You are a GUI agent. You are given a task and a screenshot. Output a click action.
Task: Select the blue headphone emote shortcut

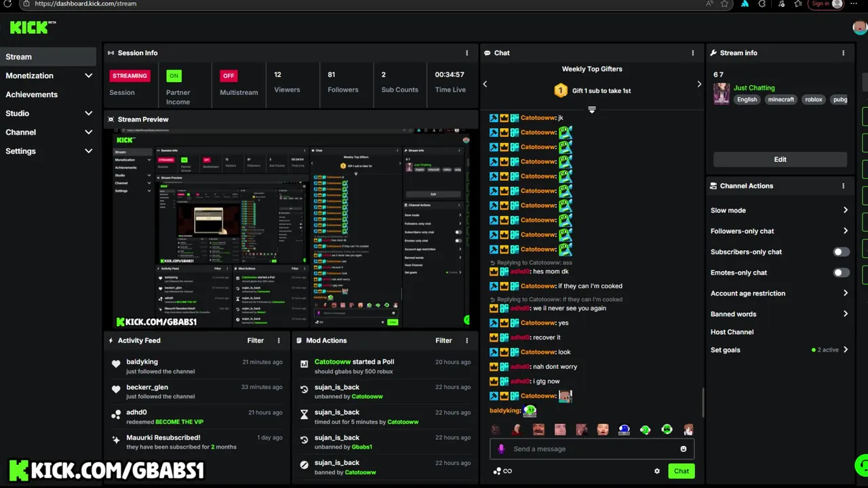point(624,430)
